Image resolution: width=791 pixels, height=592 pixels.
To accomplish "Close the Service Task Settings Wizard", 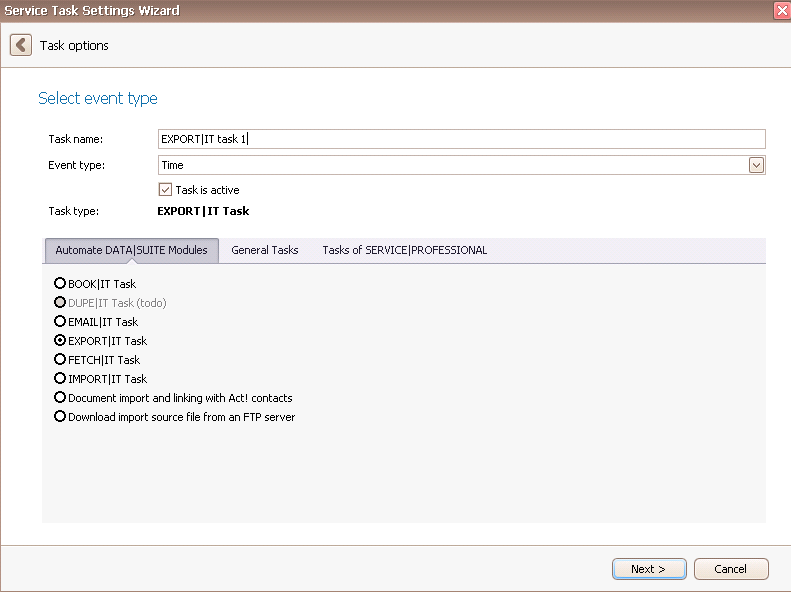I will (x=781, y=11).
